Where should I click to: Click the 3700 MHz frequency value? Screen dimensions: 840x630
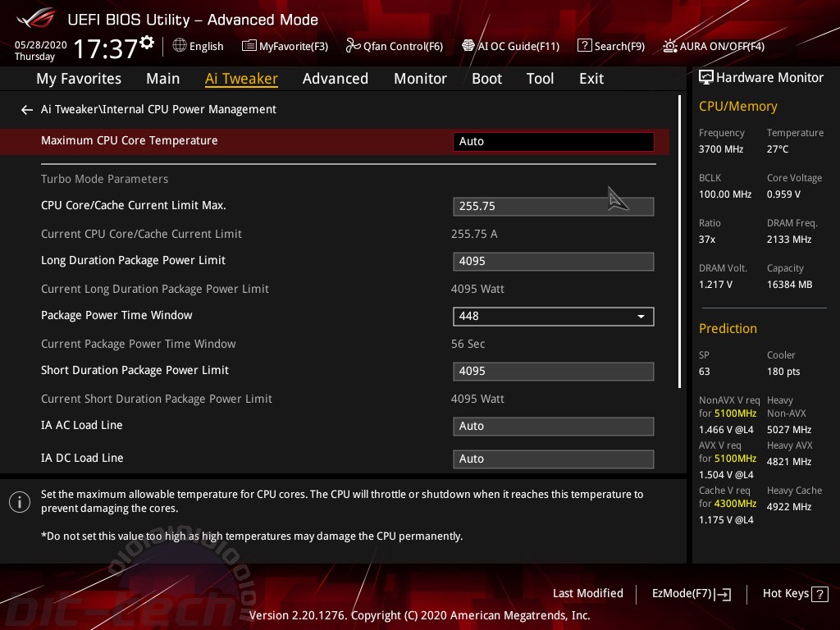[x=720, y=149]
